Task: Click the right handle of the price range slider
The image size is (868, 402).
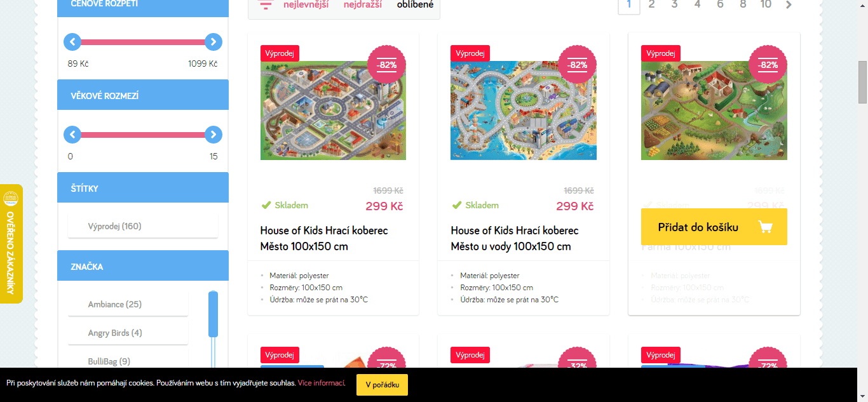Action: coord(214,43)
